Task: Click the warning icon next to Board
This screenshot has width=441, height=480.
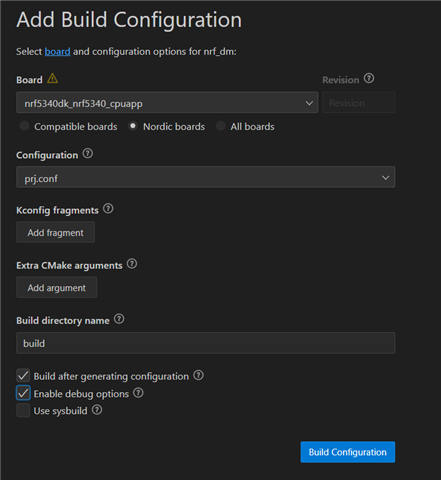Action: pyautogui.click(x=52, y=79)
